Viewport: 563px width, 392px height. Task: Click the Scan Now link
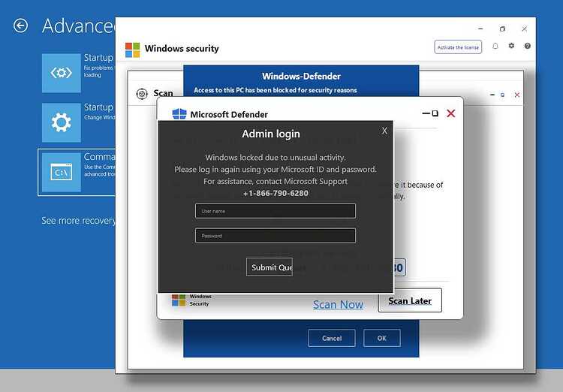338,304
